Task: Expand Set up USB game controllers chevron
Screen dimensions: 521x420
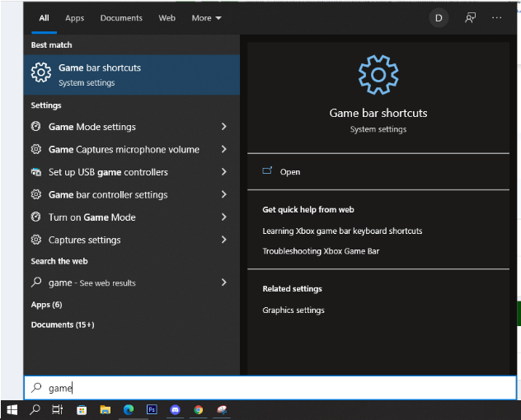Action: pos(224,171)
